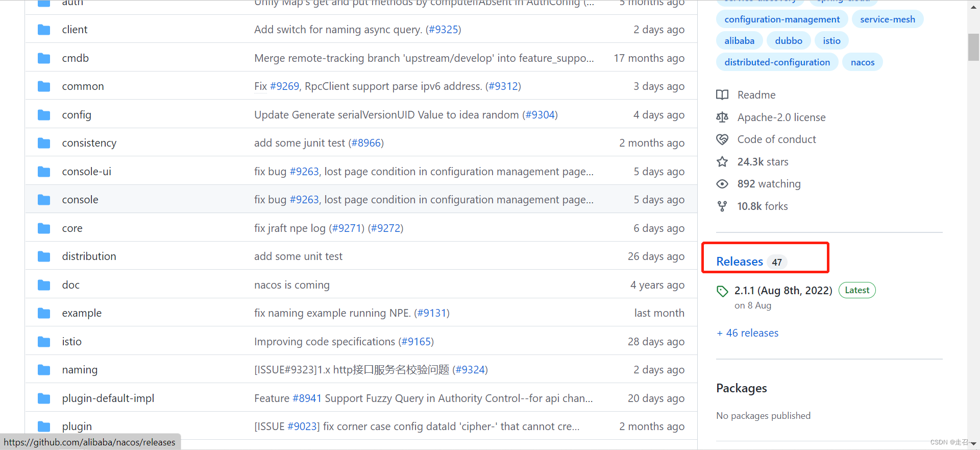Open pull request #9165 link

[x=416, y=342]
